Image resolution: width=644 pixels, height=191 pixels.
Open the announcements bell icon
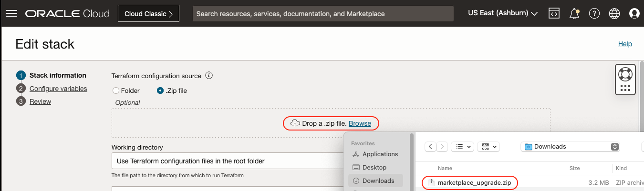pyautogui.click(x=574, y=13)
